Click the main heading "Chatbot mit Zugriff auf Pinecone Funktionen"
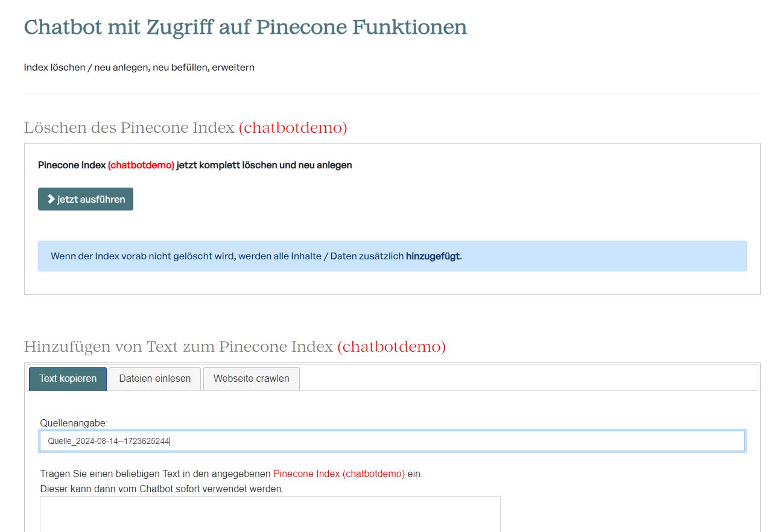The image size is (783, 532). (x=245, y=28)
